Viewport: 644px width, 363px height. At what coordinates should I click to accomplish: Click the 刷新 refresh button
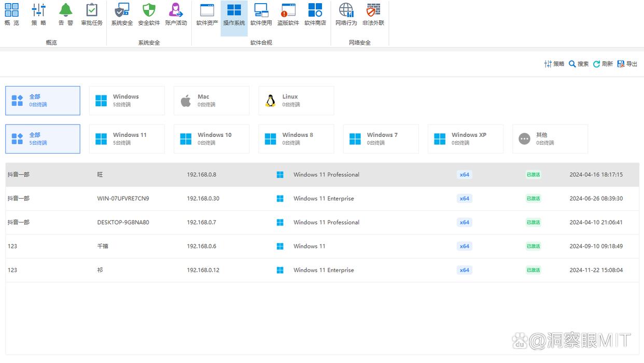coord(603,64)
